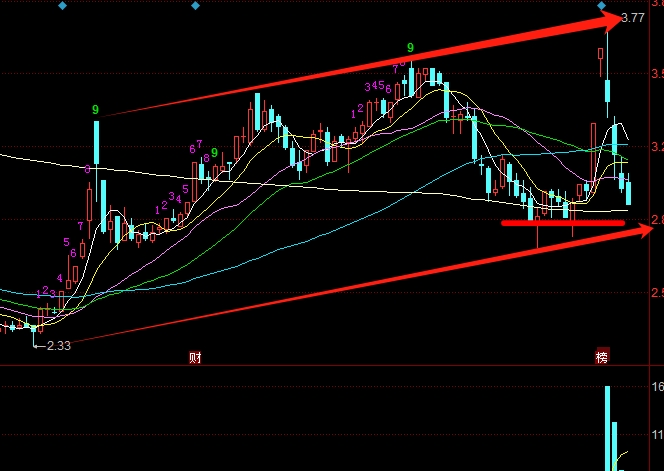Viewport: 664px width, 471px height.
Task: Click the 榜 ranking event marker
Action: 602,357
